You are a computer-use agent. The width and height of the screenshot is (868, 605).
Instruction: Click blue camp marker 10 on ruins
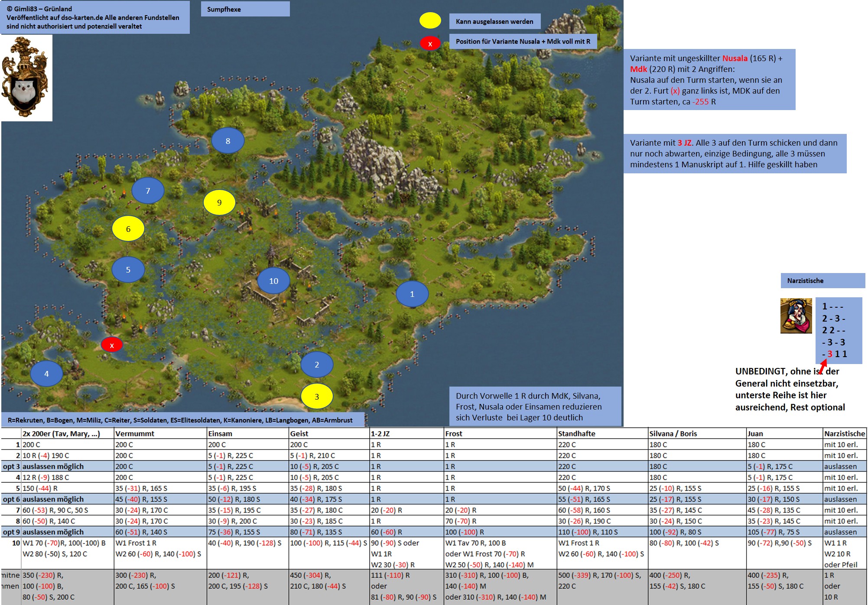tap(273, 281)
